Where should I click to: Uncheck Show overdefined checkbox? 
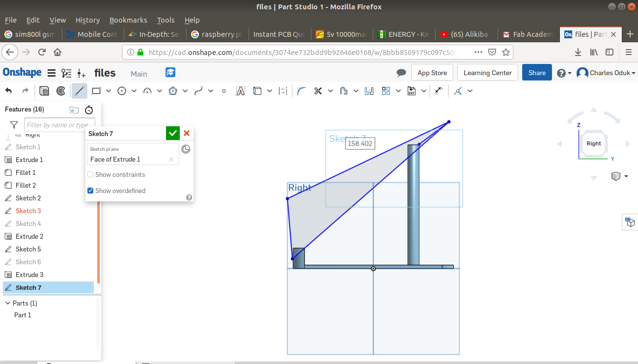pyautogui.click(x=90, y=191)
